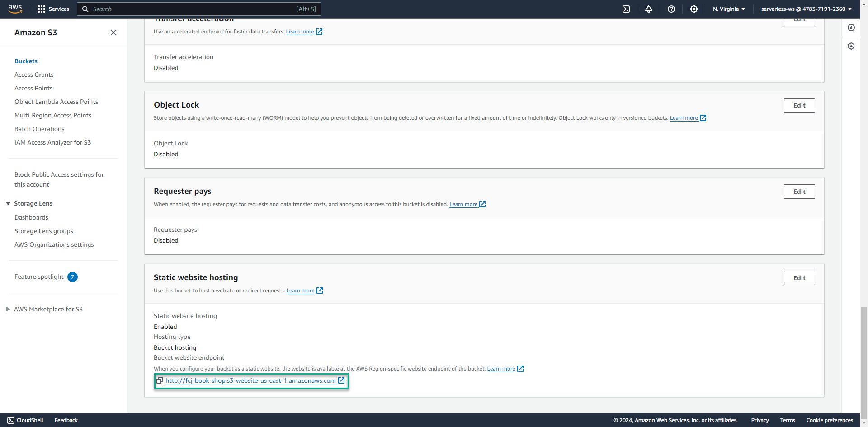
Task: Open the serverless-ws account dropdown
Action: pos(807,9)
